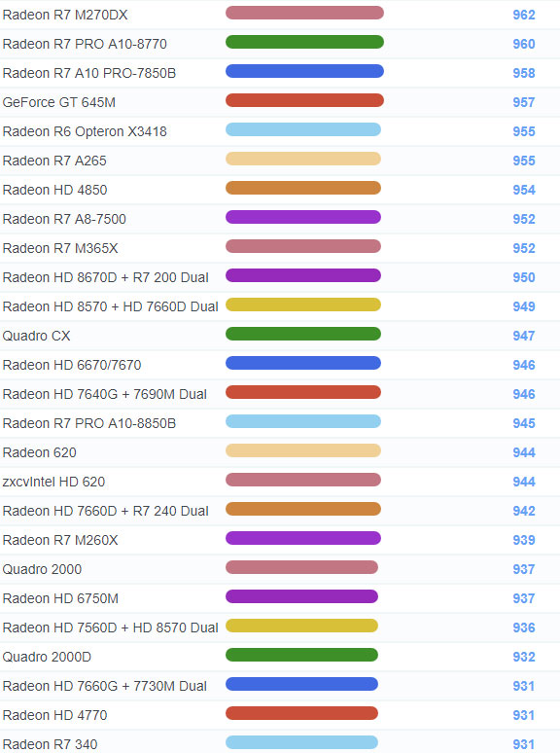Image resolution: width=560 pixels, height=753 pixels.
Task: Click the beige bar for Radeon 620
Action: [303, 450]
